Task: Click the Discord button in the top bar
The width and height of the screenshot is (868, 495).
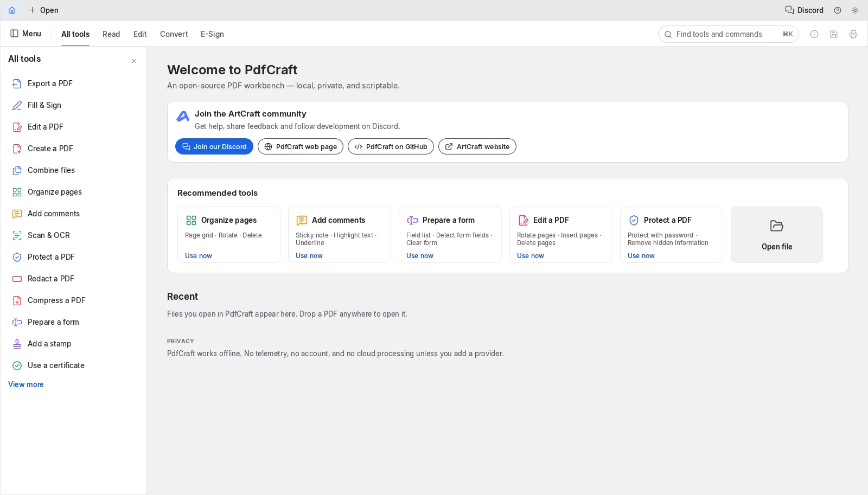Action: (x=804, y=10)
